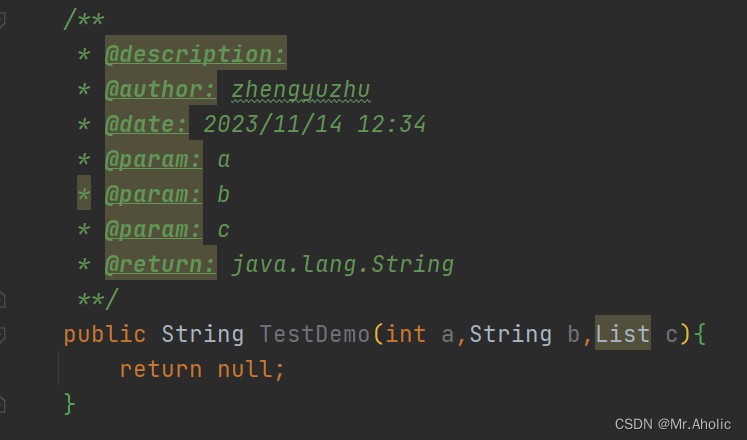This screenshot has height=440, width=747.
Task: Click the java.lang.String return type text
Action: 342,265
